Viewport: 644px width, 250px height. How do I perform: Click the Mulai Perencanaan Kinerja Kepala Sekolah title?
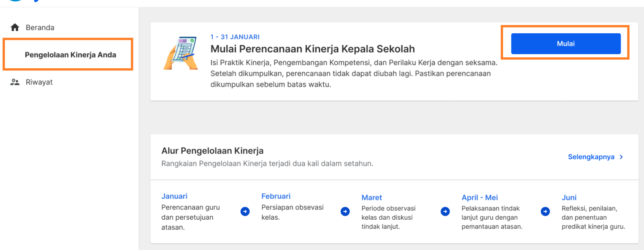pos(313,49)
